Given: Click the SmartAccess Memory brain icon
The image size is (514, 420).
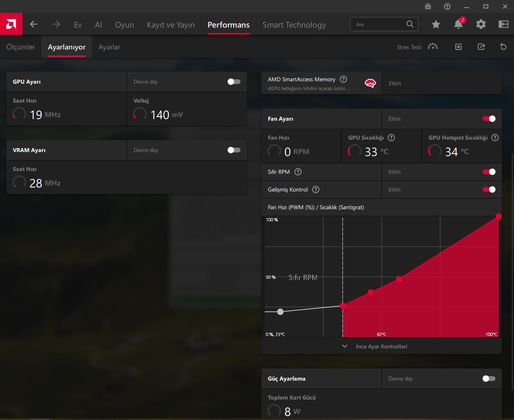Looking at the screenshot, I should (370, 83).
